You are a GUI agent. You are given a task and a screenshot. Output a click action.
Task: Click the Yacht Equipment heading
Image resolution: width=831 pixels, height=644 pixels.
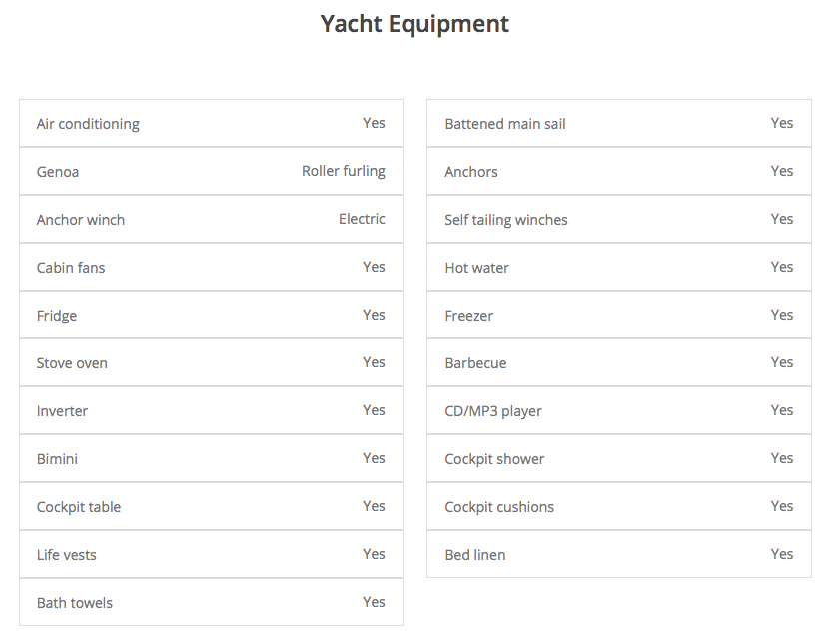[415, 24]
